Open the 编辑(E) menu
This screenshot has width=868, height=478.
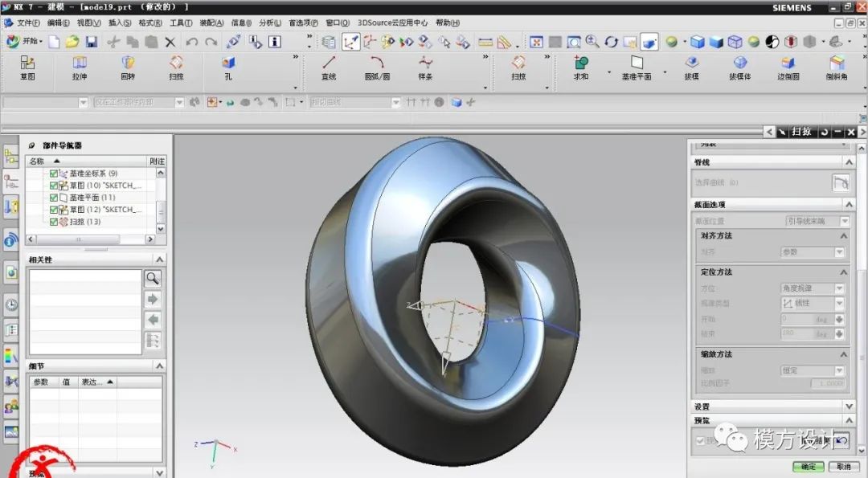click(x=58, y=22)
